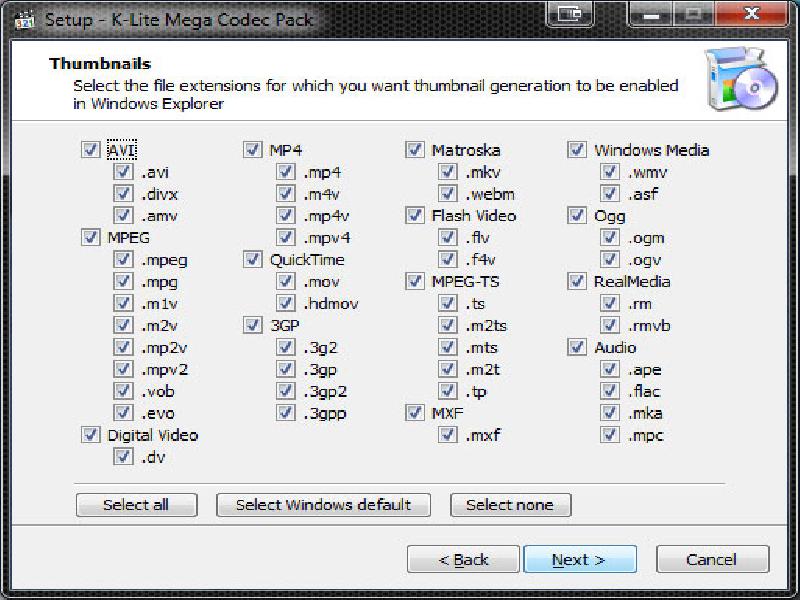Toggle the .amv extension checkbox
Viewport: 800px width, 600px height.
pyautogui.click(x=123, y=215)
